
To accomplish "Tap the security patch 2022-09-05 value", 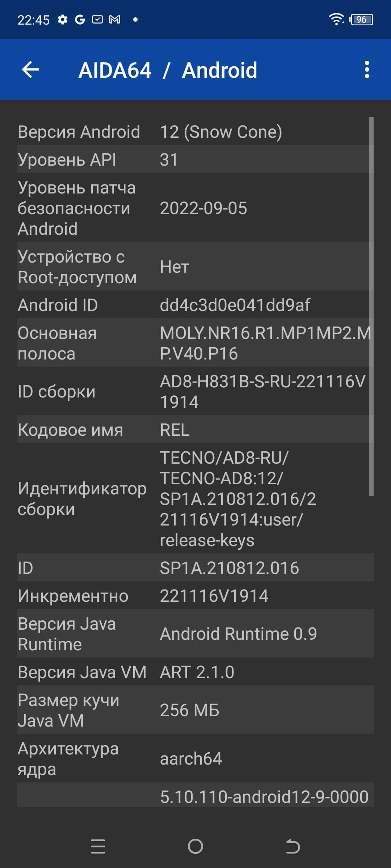I will coord(203,208).
